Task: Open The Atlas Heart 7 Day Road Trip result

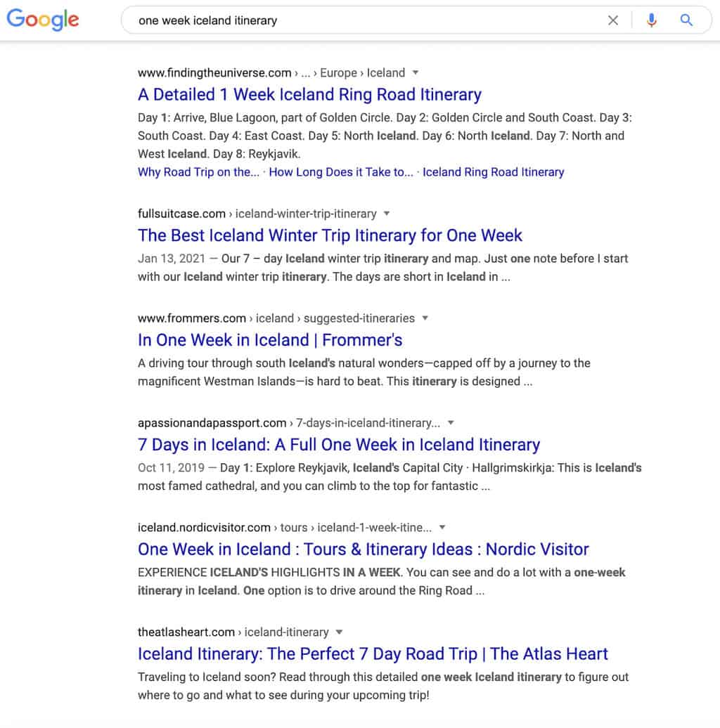Action: pyautogui.click(x=373, y=654)
